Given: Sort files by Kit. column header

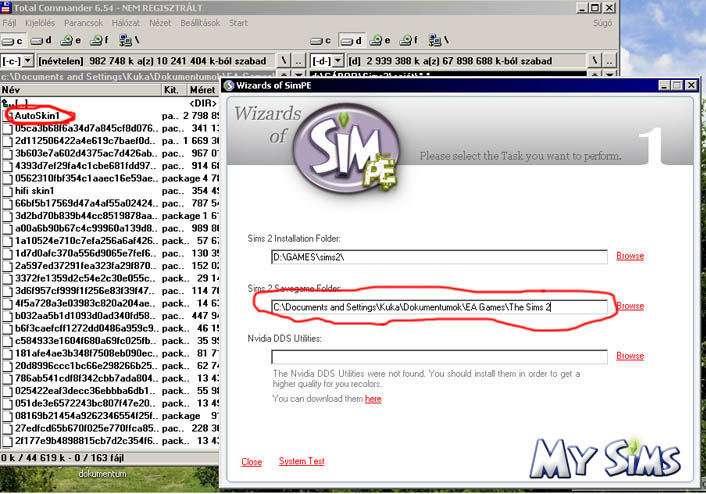Looking at the screenshot, I should (x=173, y=90).
